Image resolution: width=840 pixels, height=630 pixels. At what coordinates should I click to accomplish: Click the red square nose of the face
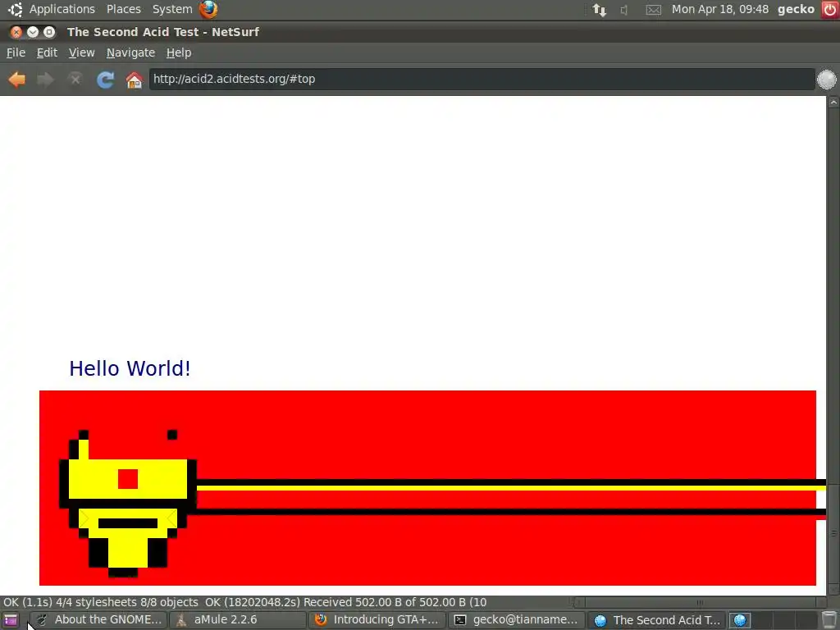pos(128,479)
